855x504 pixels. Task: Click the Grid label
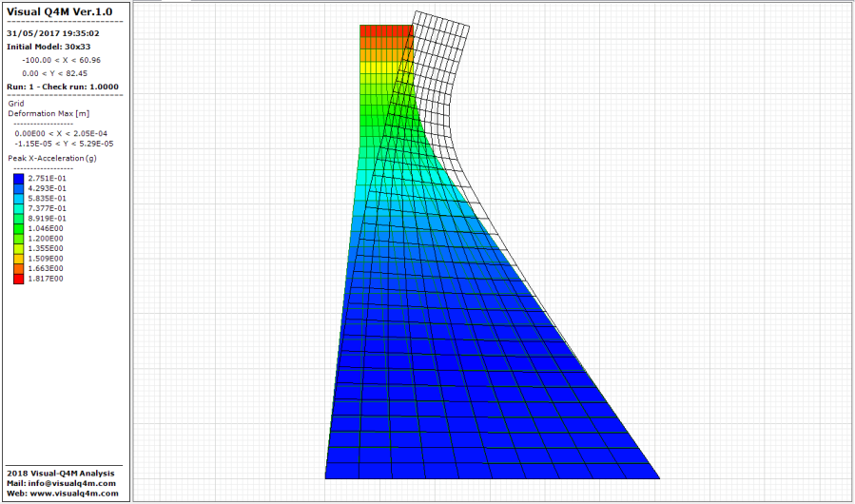coord(16,104)
